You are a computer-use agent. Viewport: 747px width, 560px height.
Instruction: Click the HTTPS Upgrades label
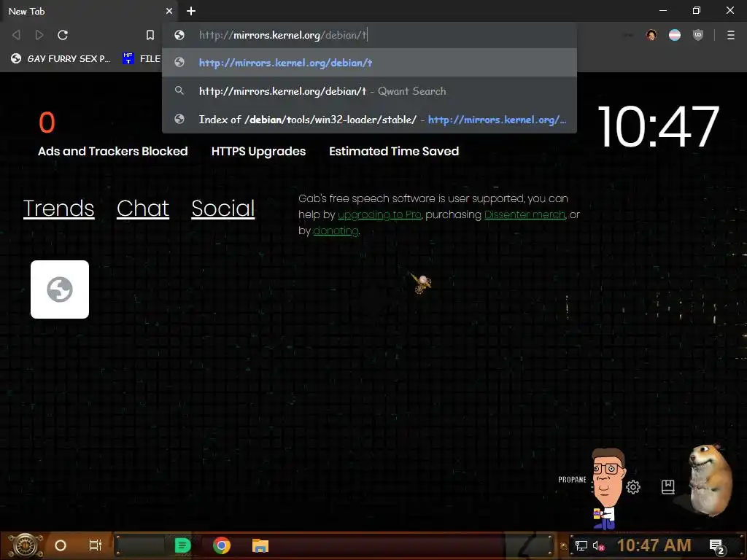(259, 152)
